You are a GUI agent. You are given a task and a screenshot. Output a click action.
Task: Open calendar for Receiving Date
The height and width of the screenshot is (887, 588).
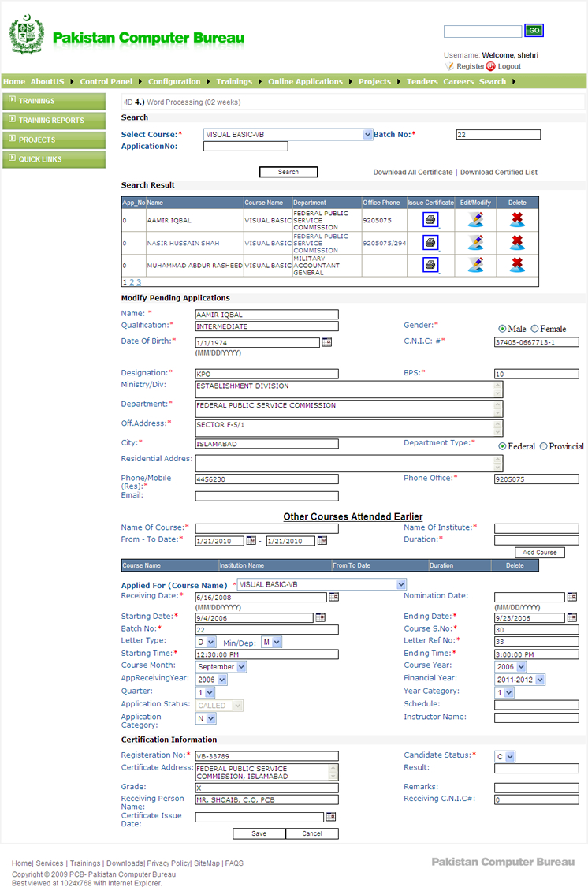tap(334, 597)
